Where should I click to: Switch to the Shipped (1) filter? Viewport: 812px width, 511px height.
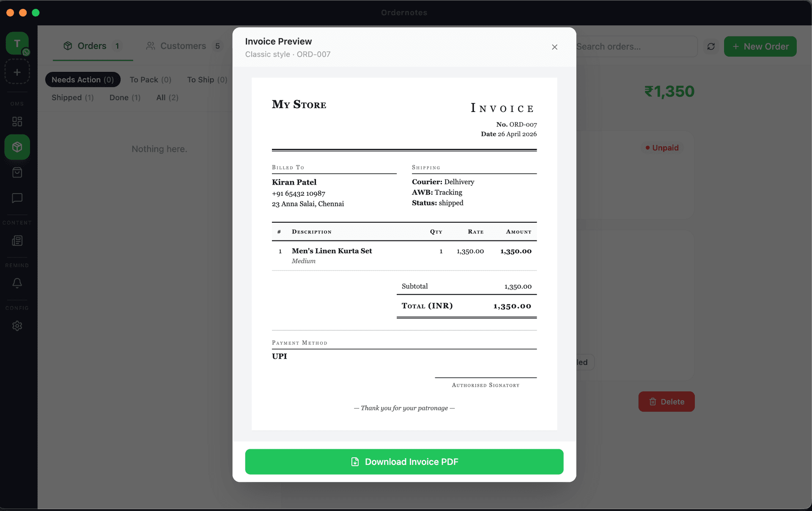(72, 98)
